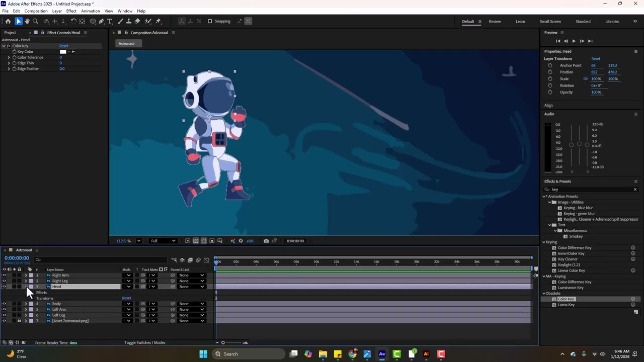The height and width of the screenshot is (362, 644).
Task: Open After Effects from the taskbar
Action: pyautogui.click(x=382, y=354)
